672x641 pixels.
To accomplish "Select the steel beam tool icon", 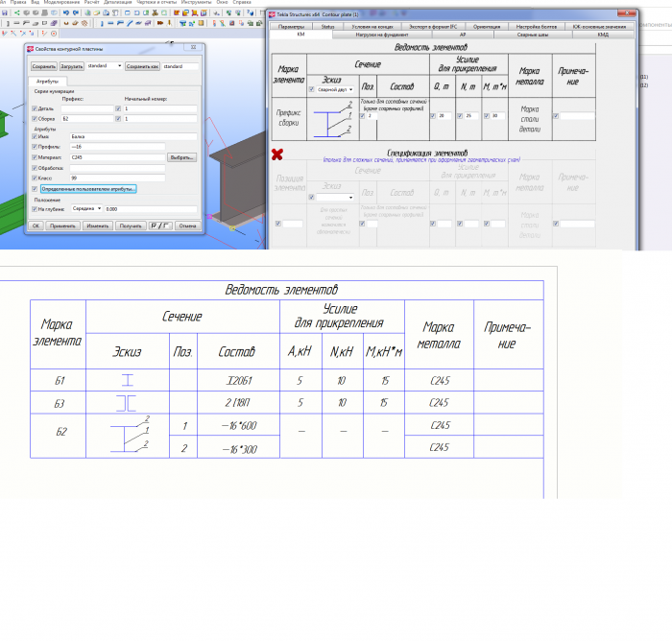I will click(110, 23).
